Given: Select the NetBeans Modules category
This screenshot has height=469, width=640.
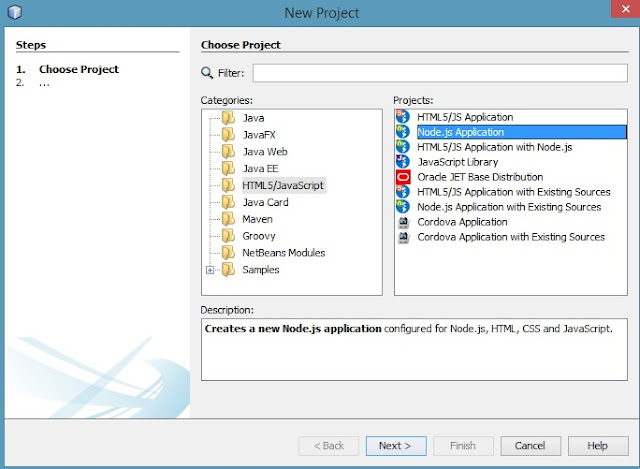Looking at the screenshot, I should [x=284, y=253].
